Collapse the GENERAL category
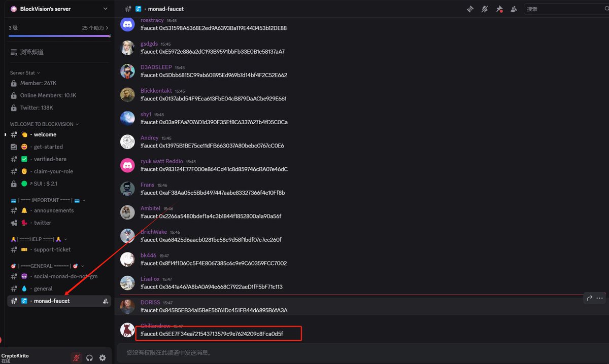This screenshot has height=364, width=609. pyautogui.click(x=47, y=266)
